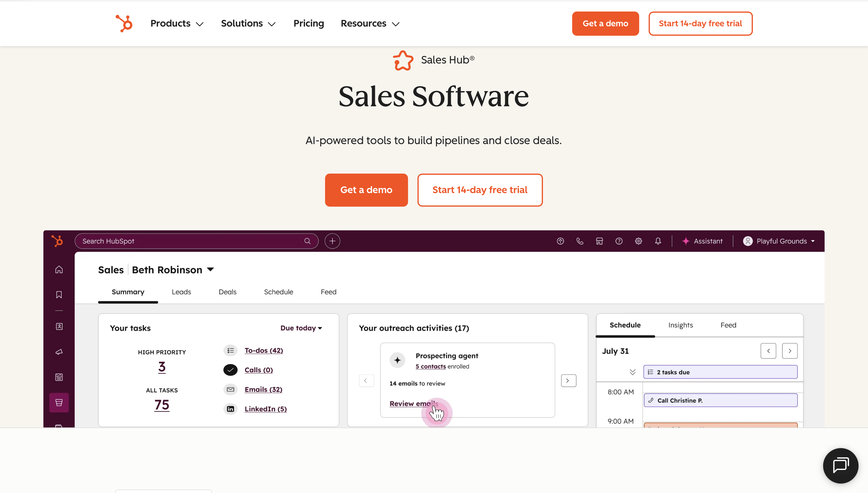The width and height of the screenshot is (868, 493).
Task: Click the Review emails link
Action: pos(414,404)
